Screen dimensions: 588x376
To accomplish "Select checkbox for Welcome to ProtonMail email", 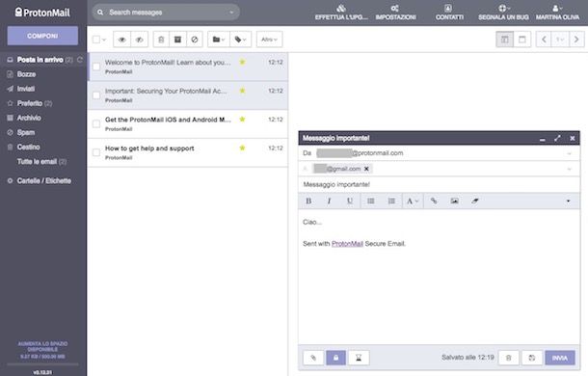I will pos(96,67).
